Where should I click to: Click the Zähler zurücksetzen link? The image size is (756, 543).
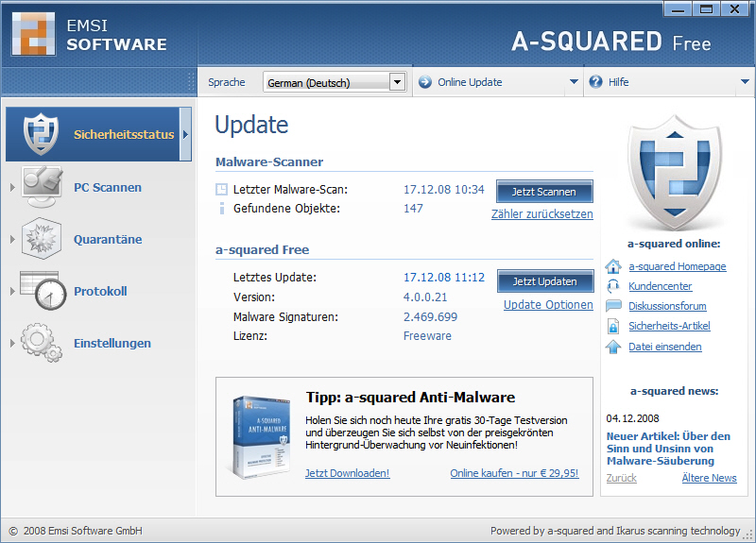click(541, 214)
